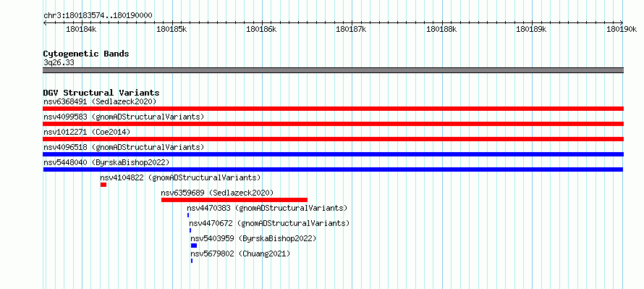
Task: Open the nsv6359689 (Sedlazeck2020) label
Action: pyautogui.click(x=217, y=193)
